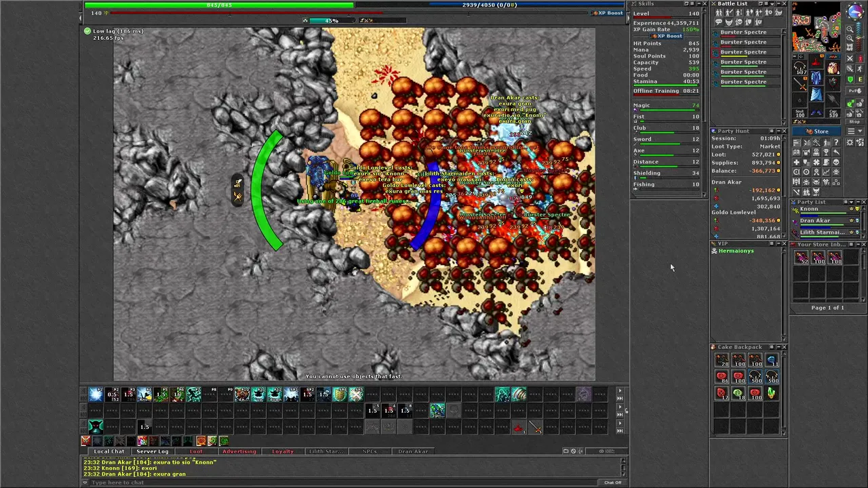Open the Loot chat tab
Screen dimensions: 868x488
tap(196, 451)
